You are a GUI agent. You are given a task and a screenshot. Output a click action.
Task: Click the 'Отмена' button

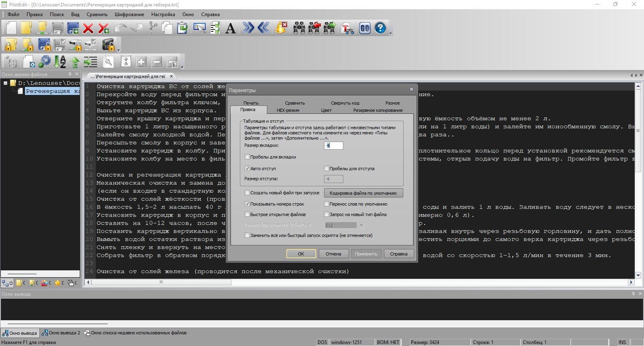pyautogui.click(x=333, y=254)
